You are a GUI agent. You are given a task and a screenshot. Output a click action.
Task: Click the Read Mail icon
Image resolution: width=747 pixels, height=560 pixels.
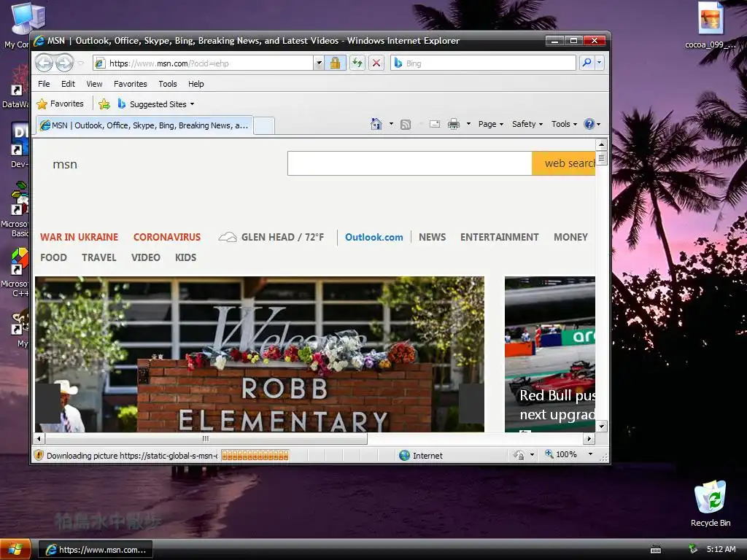[435, 124]
